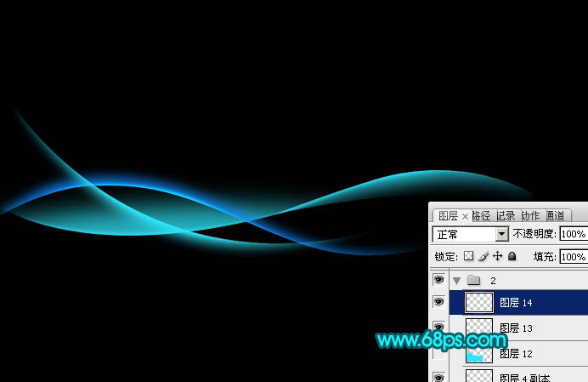Select the folder icon of group 2
Viewport: 588px width, 382px height.
pyautogui.click(x=473, y=280)
